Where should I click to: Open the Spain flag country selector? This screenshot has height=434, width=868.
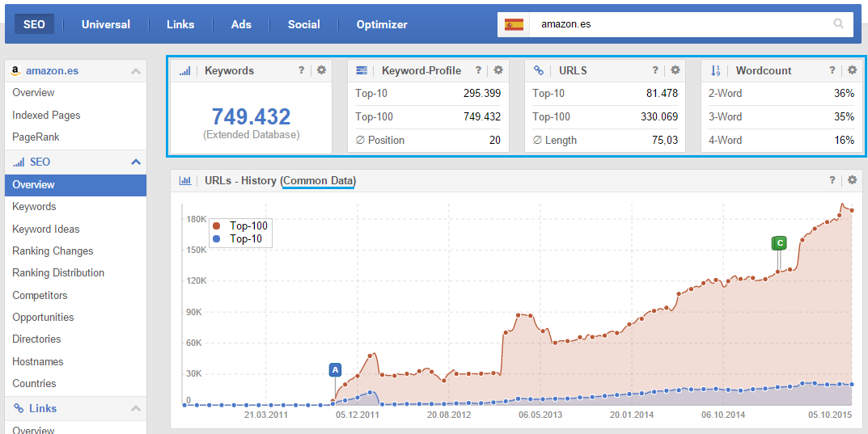[514, 24]
